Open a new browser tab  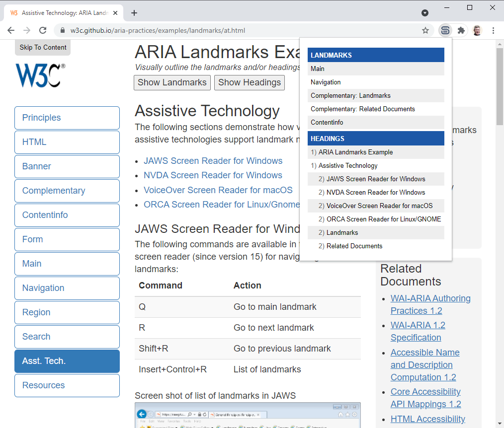click(134, 13)
